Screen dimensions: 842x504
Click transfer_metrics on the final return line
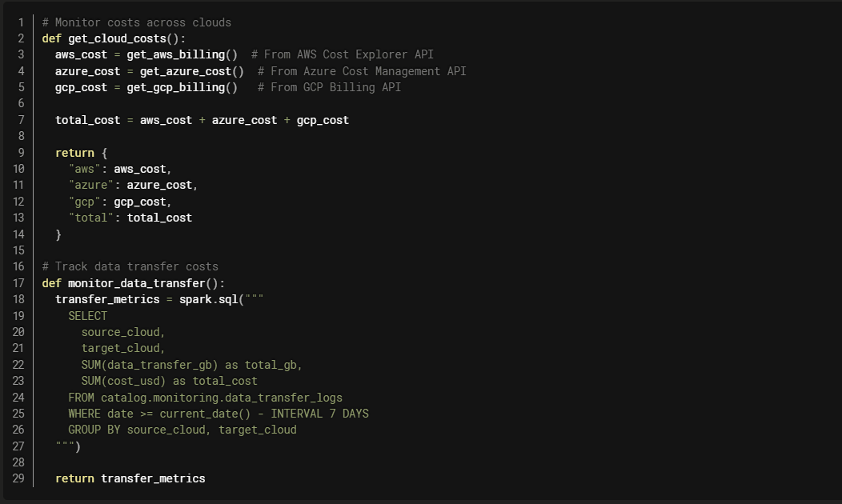(153, 478)
